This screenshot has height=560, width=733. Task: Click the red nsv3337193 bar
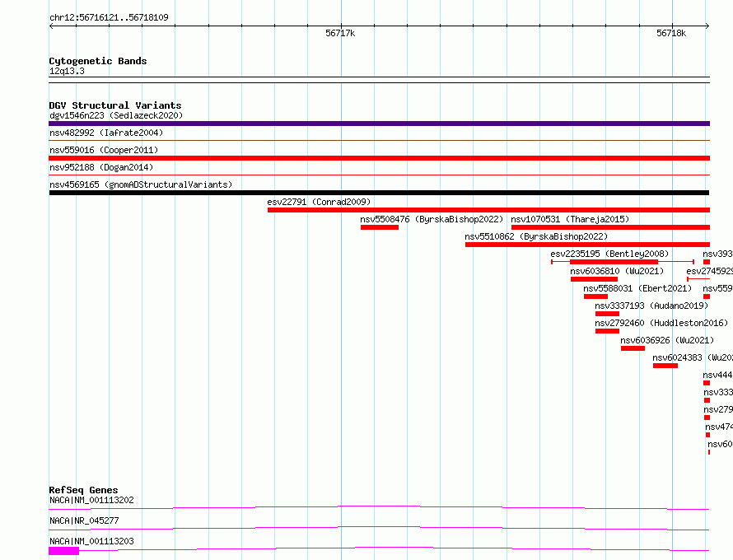click(x=607, y=314)
